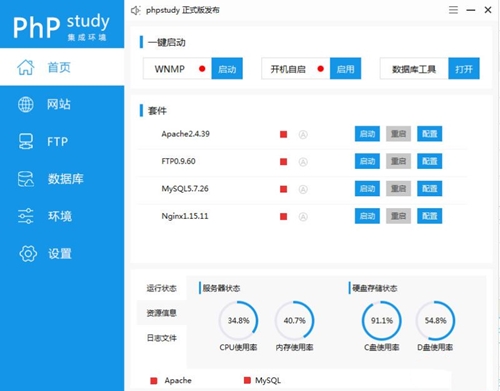The image size is (500, 391).
Task: Click the red status dot beside 开机自启
Action: click(321, 69)
